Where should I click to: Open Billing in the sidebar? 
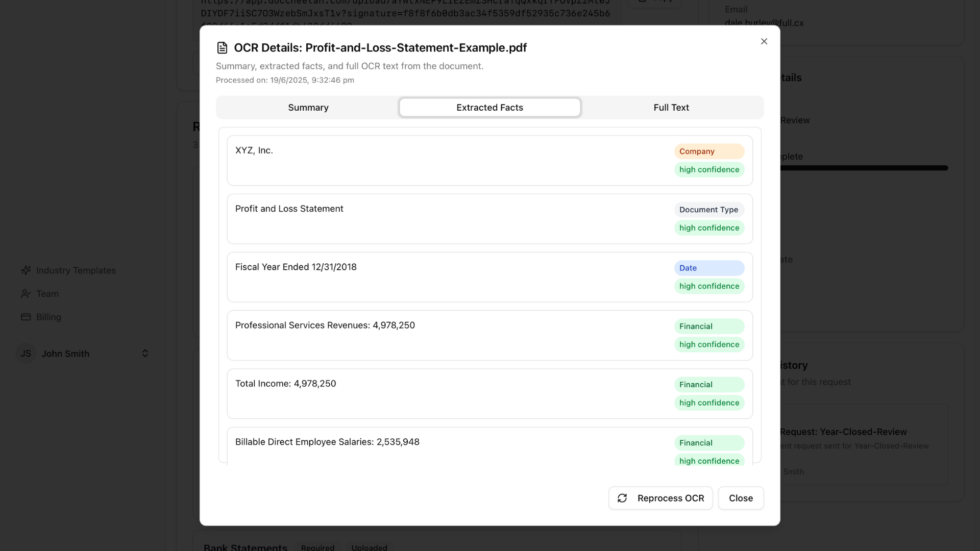coord(48,317)
